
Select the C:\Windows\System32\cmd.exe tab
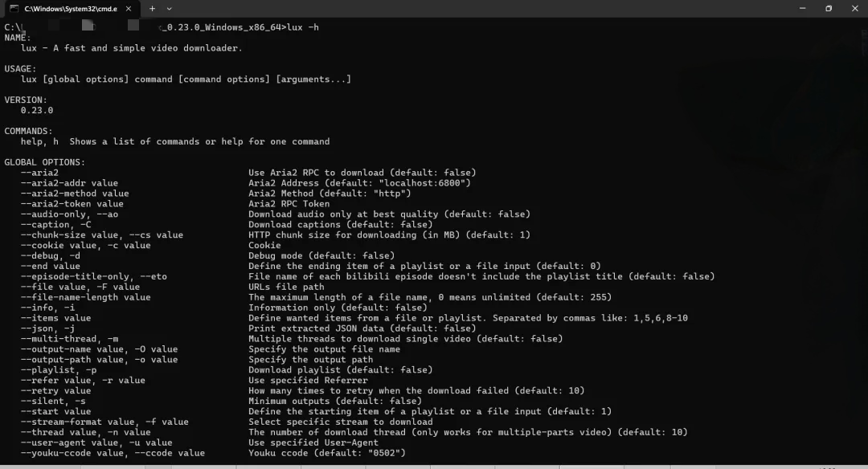pos(70,9)
